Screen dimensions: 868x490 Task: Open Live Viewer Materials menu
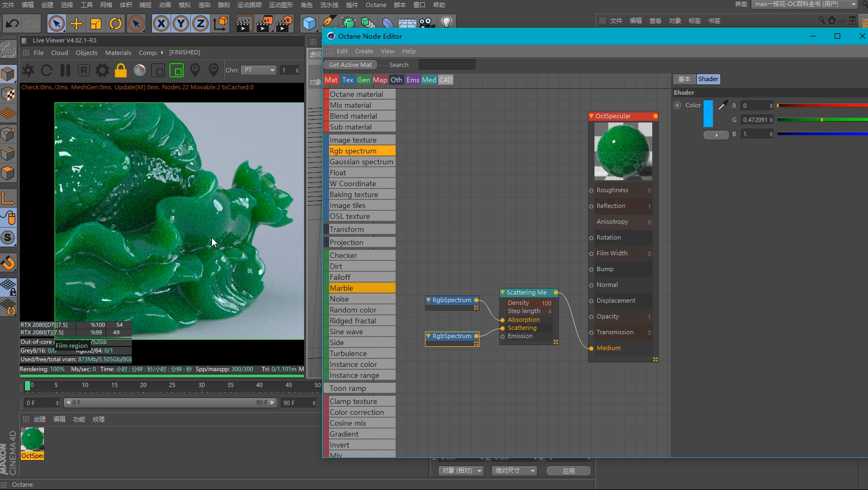point(118,53)
